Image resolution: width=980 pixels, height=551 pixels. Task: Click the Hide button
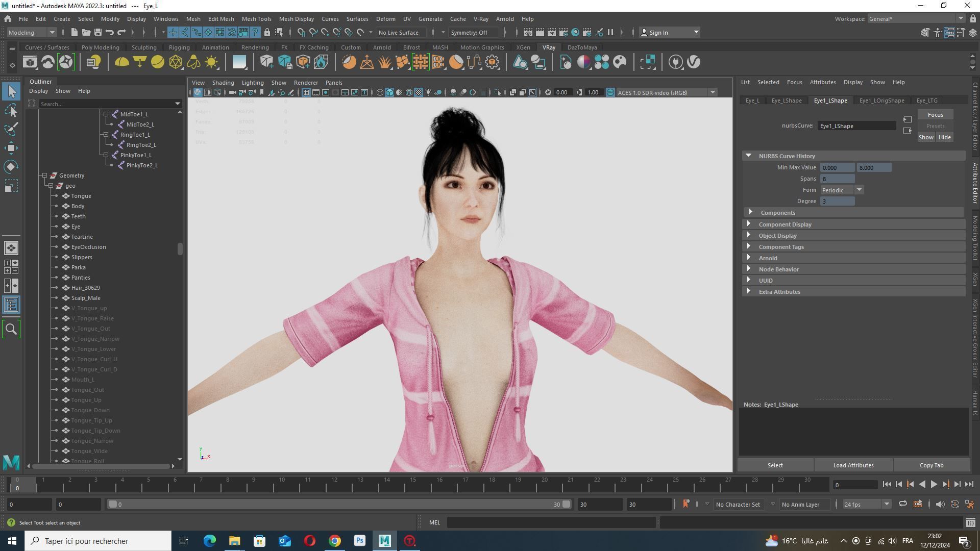[x=944, y=137]
